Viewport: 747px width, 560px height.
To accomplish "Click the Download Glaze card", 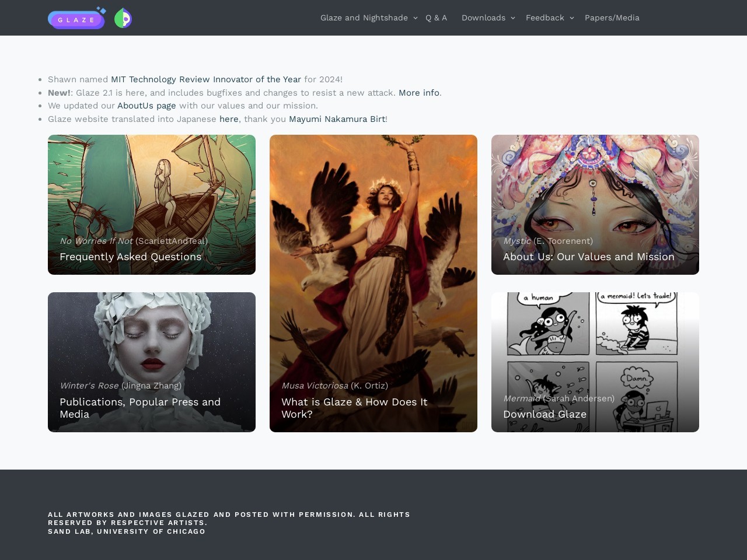I will 595,362.
